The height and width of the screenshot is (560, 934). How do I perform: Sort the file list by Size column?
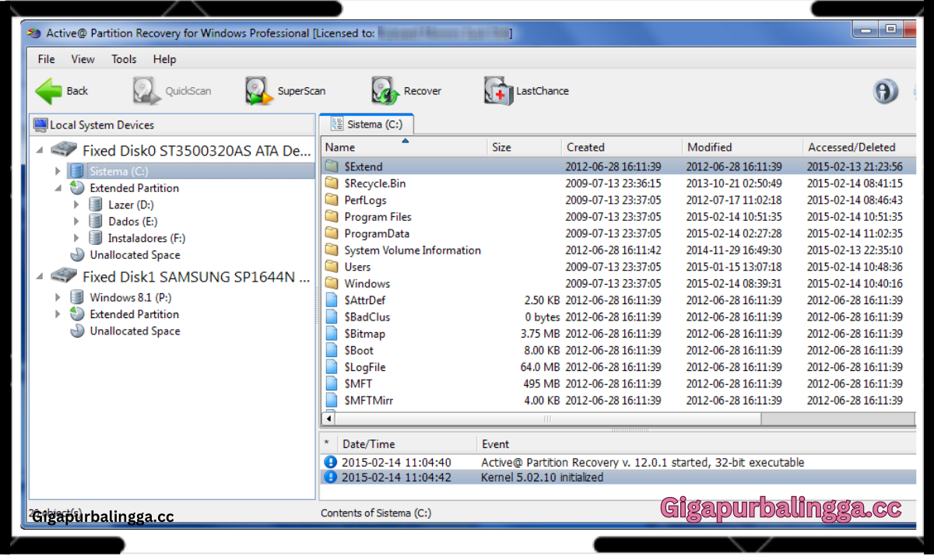525,147
